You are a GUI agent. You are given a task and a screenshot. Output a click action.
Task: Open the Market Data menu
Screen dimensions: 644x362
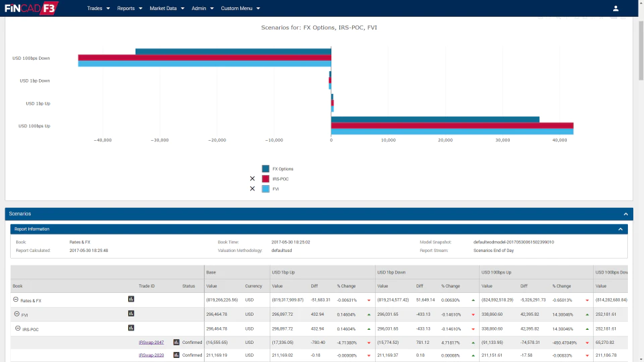coord(167,8)
